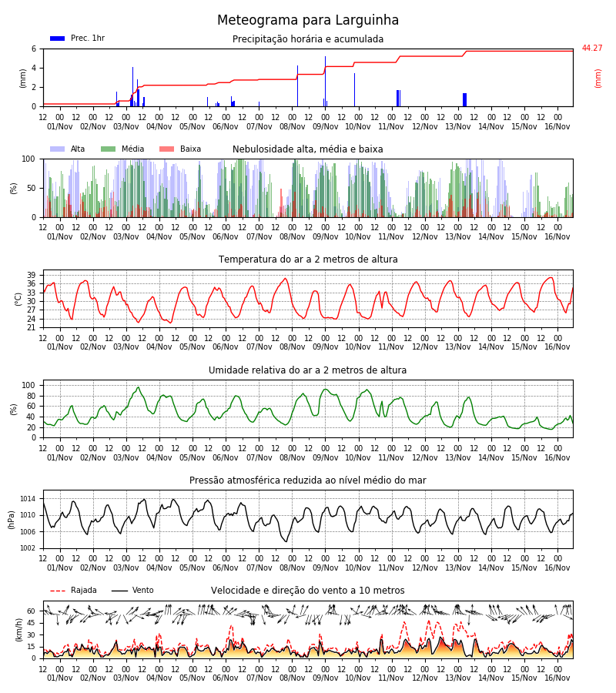Click the 09/Nov tick under precipitation chart
Image resolution: width=616 pixels, height=693 pixels.
pyautogui.click(x=325, y=126)
